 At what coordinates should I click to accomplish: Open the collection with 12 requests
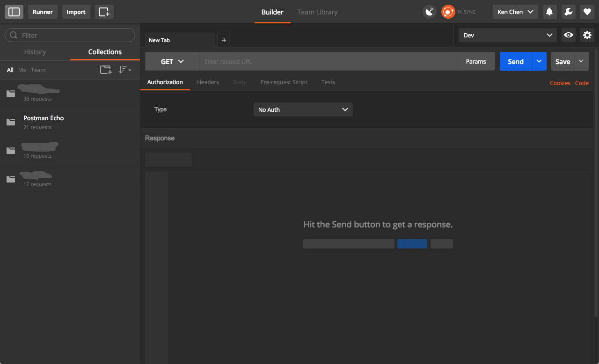click(70, 179)
